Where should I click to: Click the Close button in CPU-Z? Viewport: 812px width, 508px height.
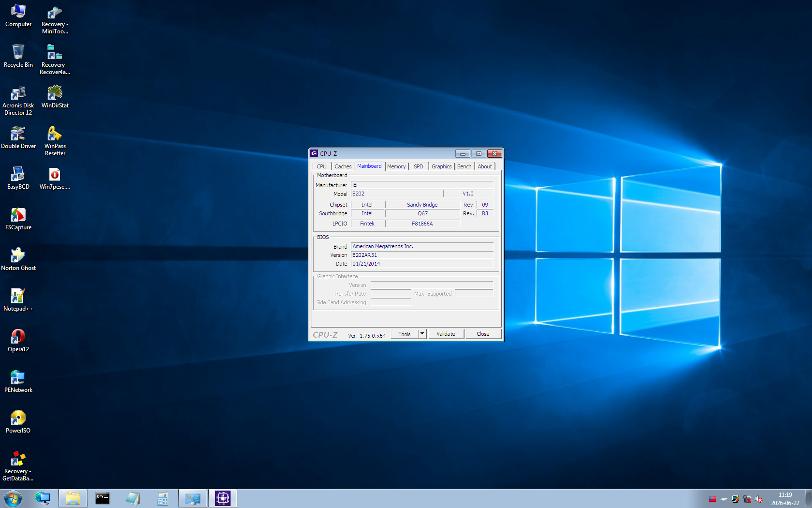point(483,334)
